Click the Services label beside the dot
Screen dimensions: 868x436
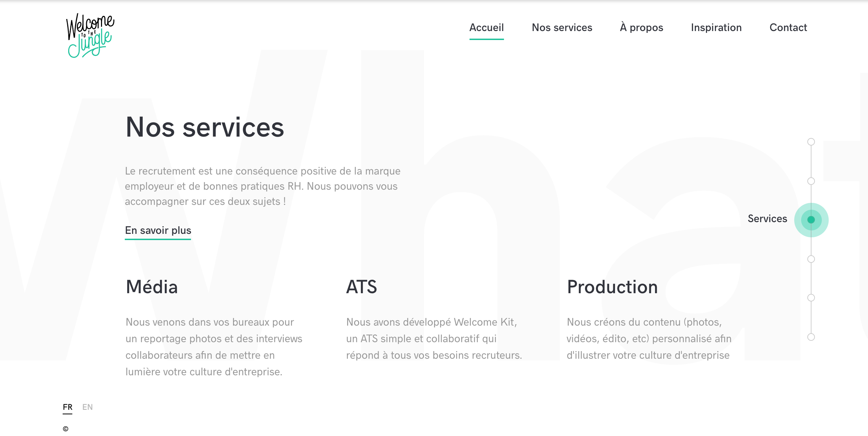point(767,219)
